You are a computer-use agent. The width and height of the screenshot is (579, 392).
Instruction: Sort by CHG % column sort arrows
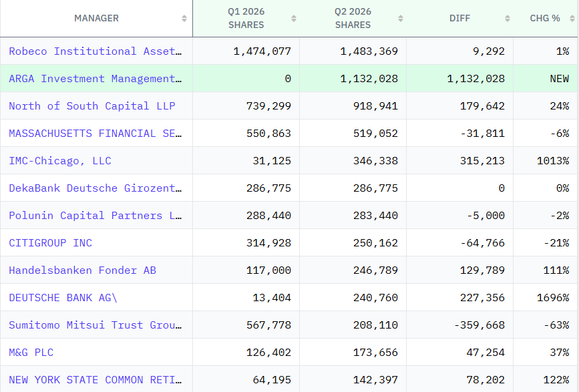coord(572,19)
